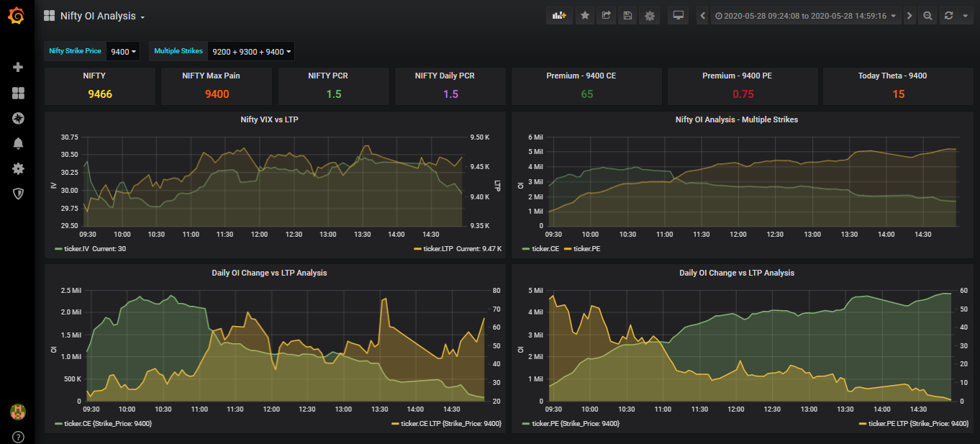This screenshot has height=444, width=980.
Task: Open Server Admin shield icon
Action: (x=18, y=194)
